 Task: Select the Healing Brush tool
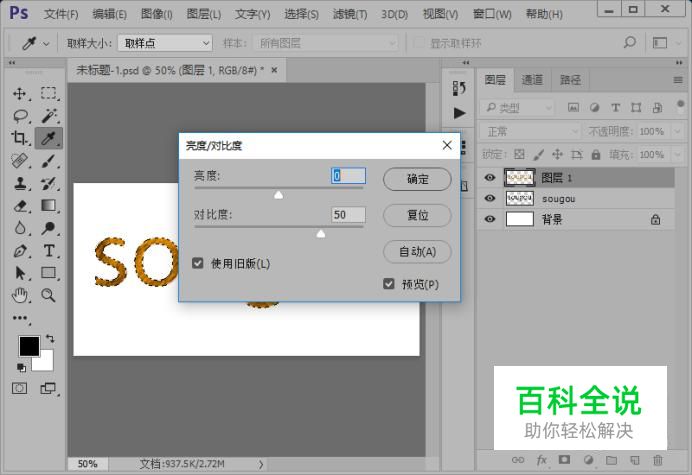(x=19, y=160)
